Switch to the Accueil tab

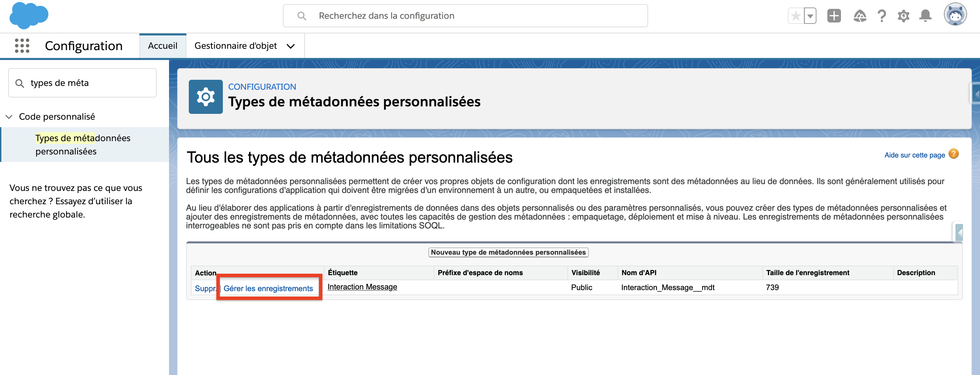coord(163,45)
